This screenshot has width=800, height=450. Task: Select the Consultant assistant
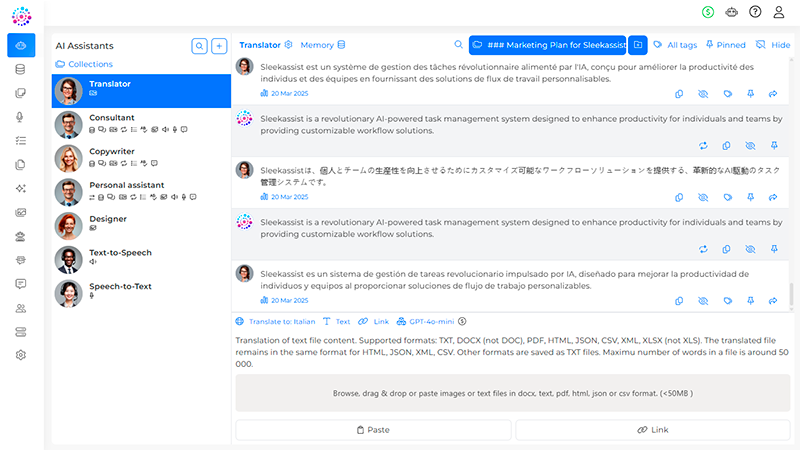[x=141, y=124]
